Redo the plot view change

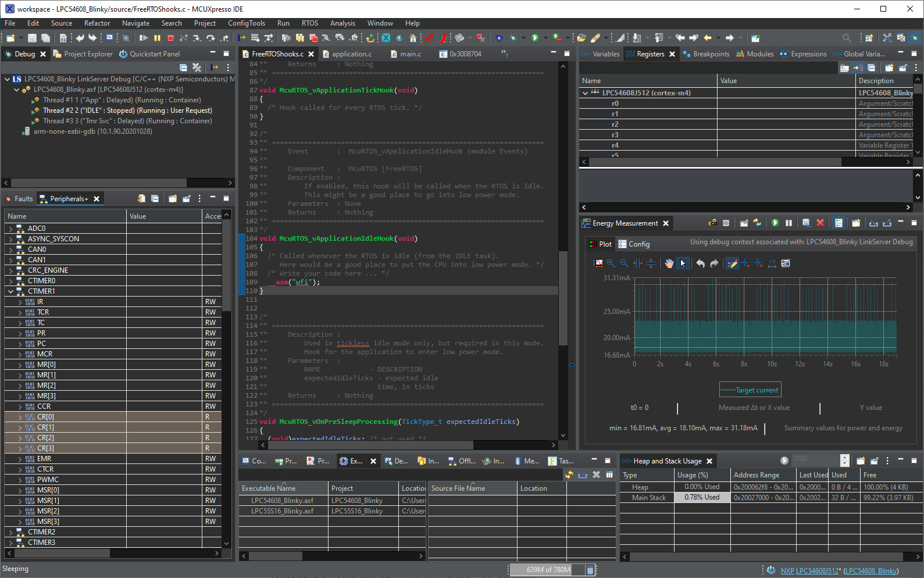coord(714,263)
